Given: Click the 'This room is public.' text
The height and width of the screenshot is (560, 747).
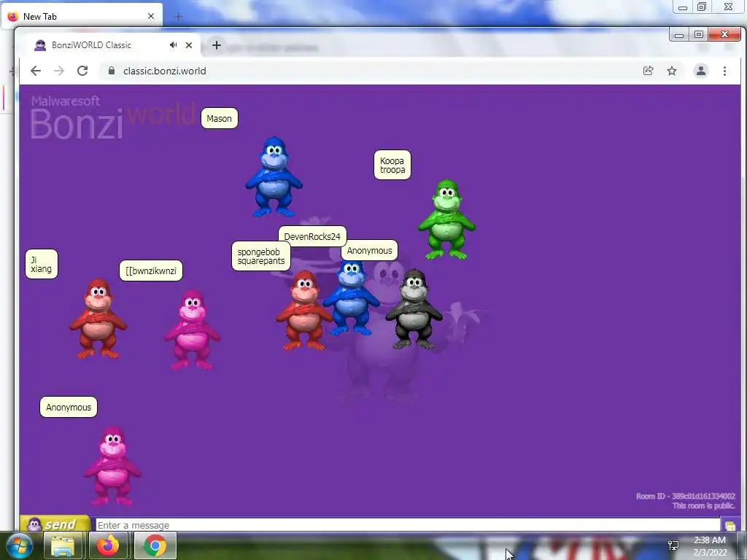Looking at the screenshot, I should tap(703, 506).
